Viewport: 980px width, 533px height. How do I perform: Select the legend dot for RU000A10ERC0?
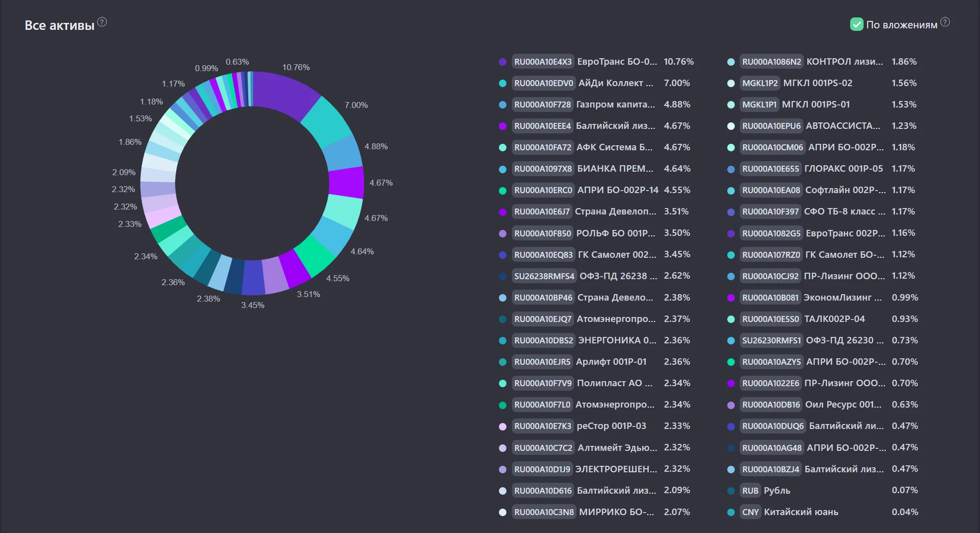click(x=502, y=191)
